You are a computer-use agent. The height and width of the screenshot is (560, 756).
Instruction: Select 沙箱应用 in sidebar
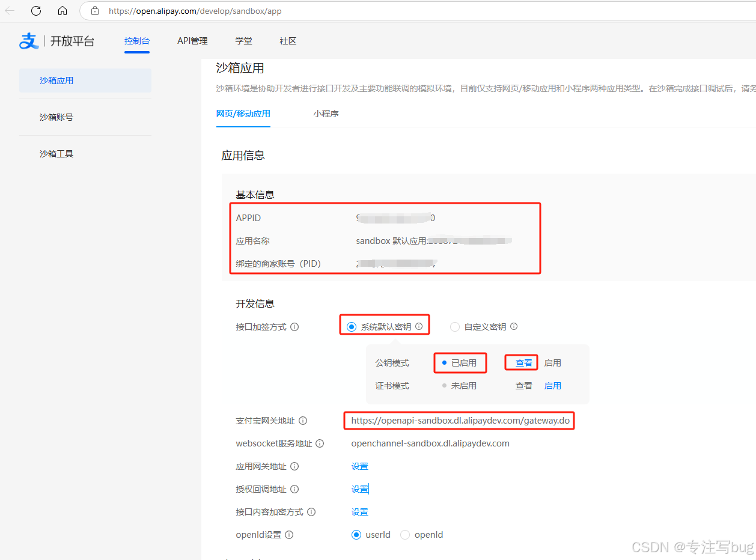(x=85, y=81)
